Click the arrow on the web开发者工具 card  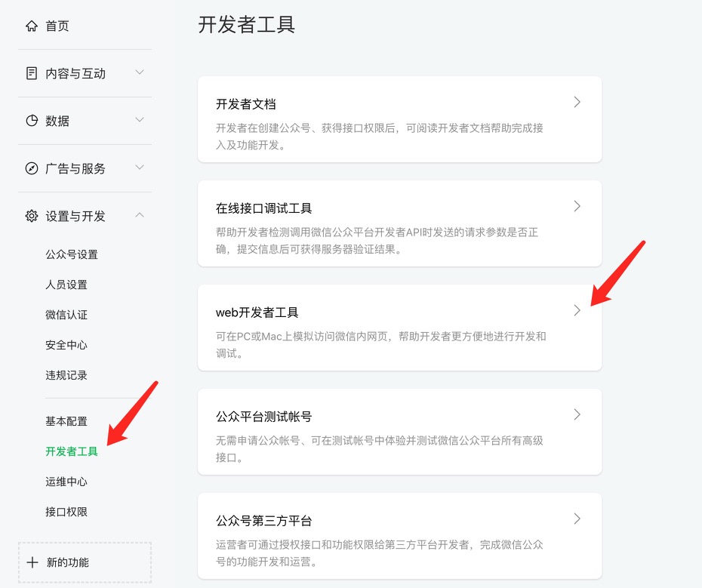pyautogui.click(x=577, y=310)
